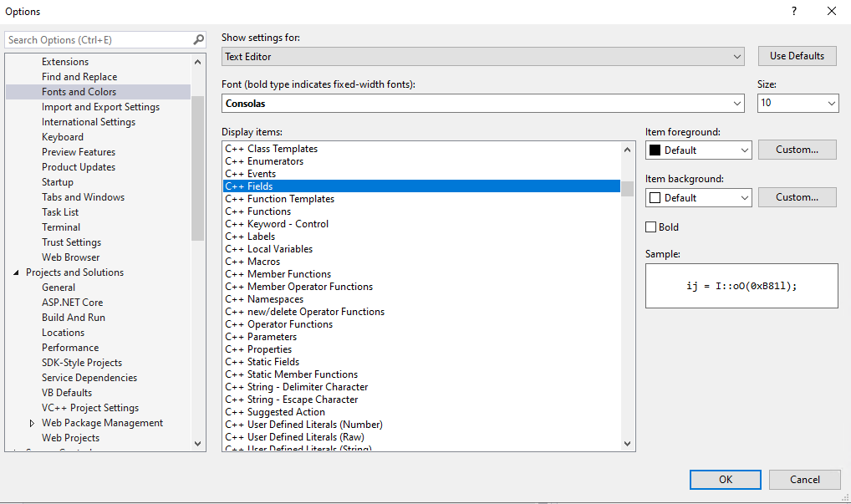
Task: Open the font Size dropdown
Action: [x=797, y=103]
